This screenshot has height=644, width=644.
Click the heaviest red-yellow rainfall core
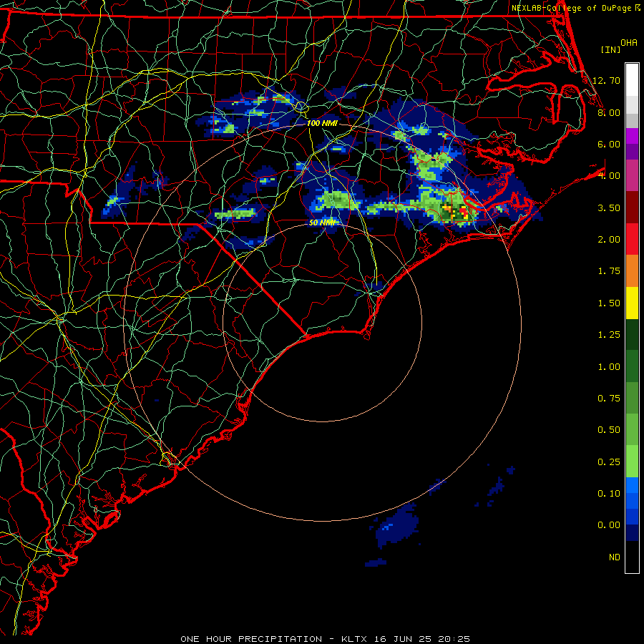[463, 212]
